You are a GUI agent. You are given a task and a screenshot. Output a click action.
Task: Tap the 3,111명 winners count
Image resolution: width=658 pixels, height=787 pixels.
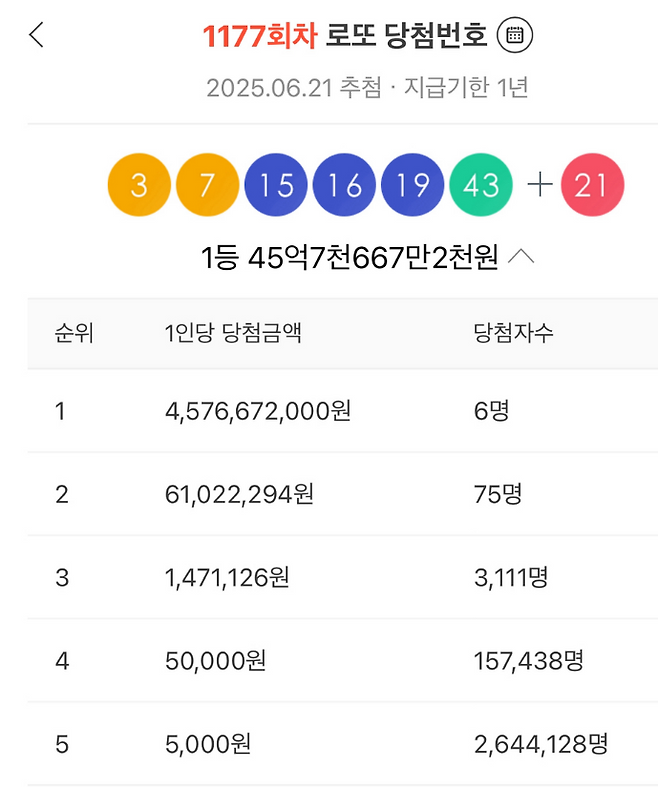510,577
